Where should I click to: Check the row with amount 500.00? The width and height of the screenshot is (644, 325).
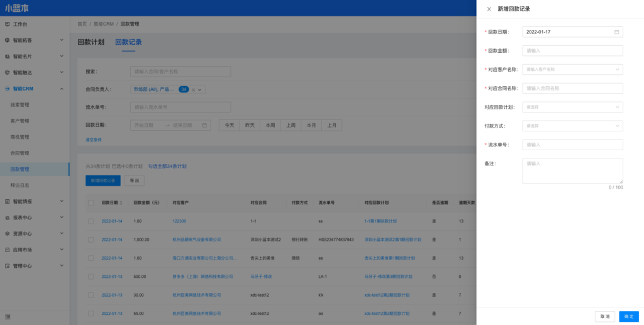[x=91, y=277]
